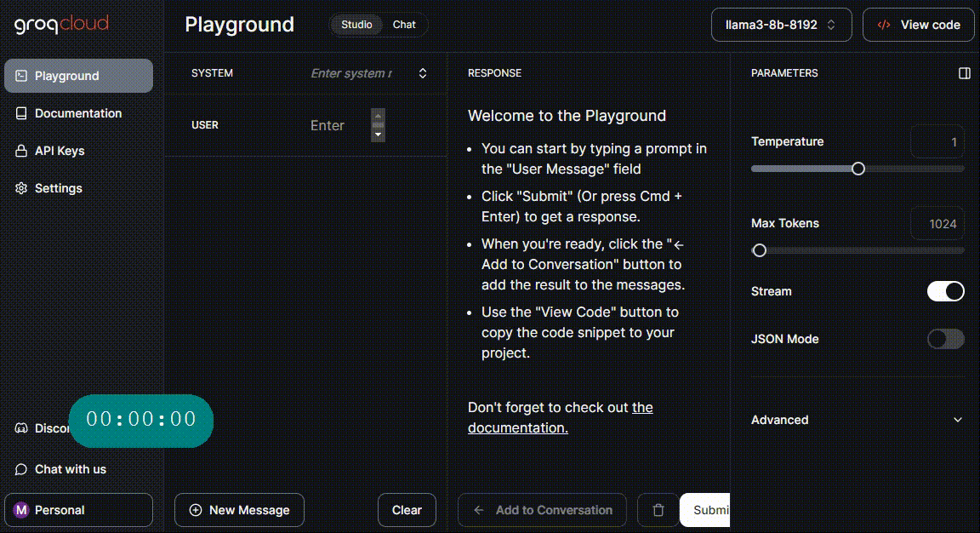
Task: Open Settings in the sidebar
Action: pyautogui.click(x=58, y=188)
